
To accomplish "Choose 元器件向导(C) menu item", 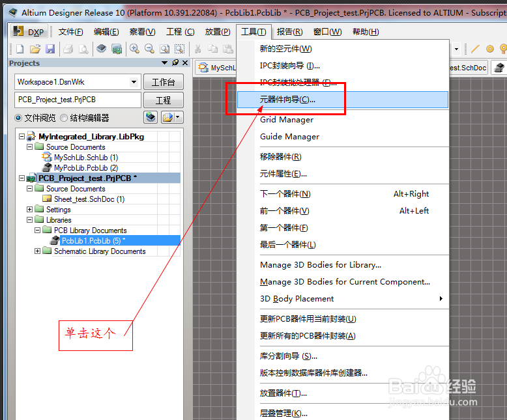I will [x=343, y=100].
